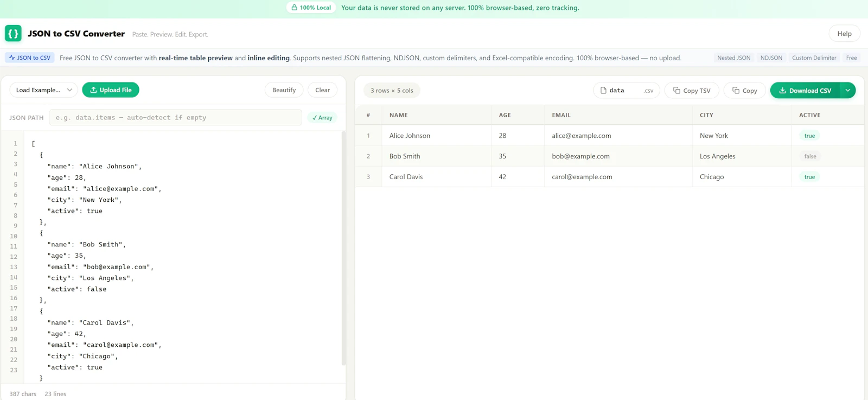Click the bob@example.com table cell

click(x=618, y=156)
